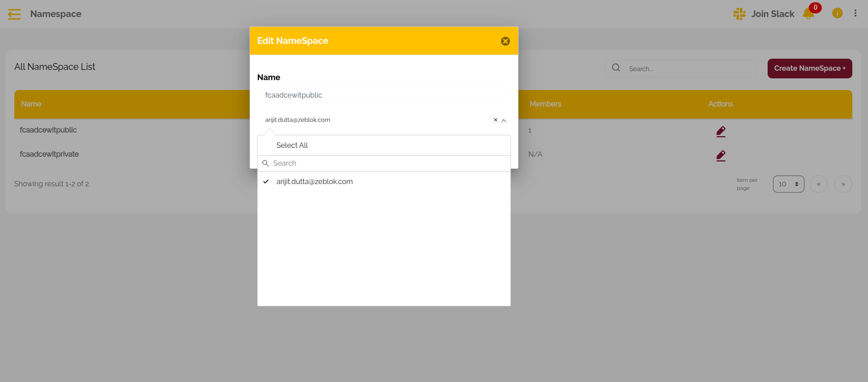The width and height of the screenshot is (868, 382).
Task: Go to the next page of results
Action: click(x=843, y=184)
